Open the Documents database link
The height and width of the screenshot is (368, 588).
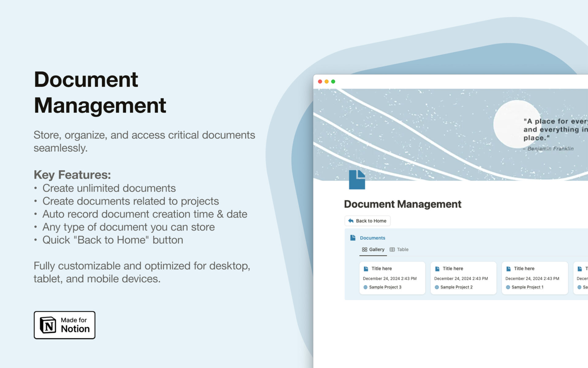pos(372,238)
